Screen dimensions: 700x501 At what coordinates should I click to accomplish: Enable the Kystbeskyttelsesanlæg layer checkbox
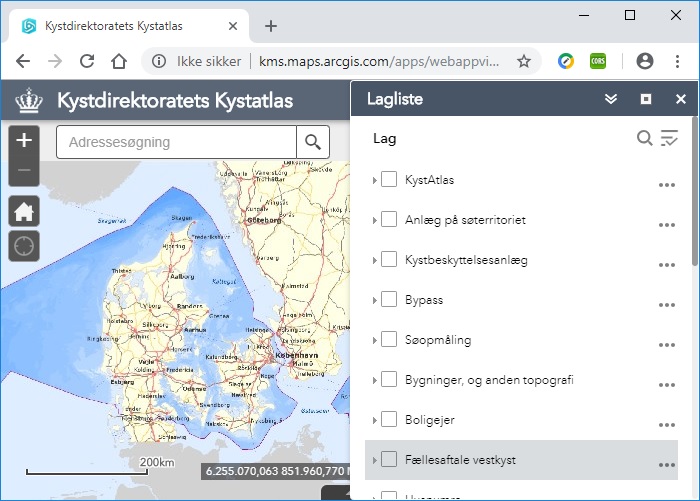(x=389, y=259)
